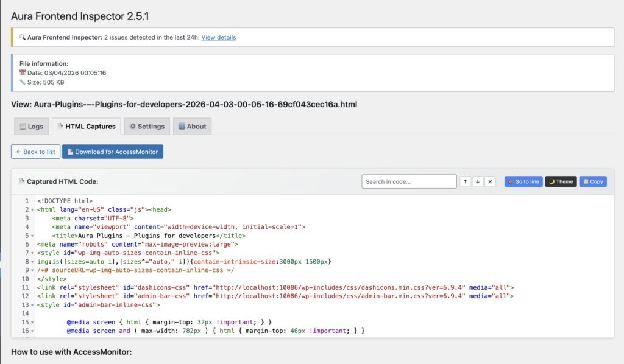Click the Copy code button
The width and height of the screenshot is (624, 364).
tap(592, 181)
